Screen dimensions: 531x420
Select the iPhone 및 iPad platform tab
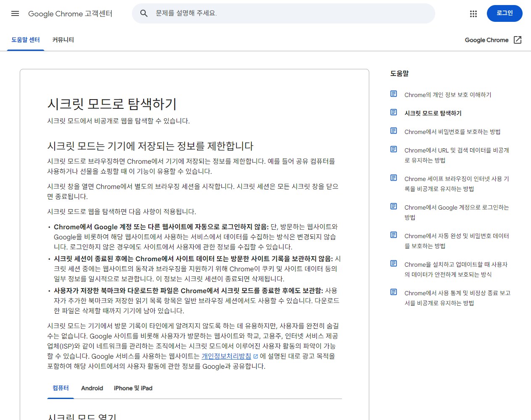click(133, 388)
